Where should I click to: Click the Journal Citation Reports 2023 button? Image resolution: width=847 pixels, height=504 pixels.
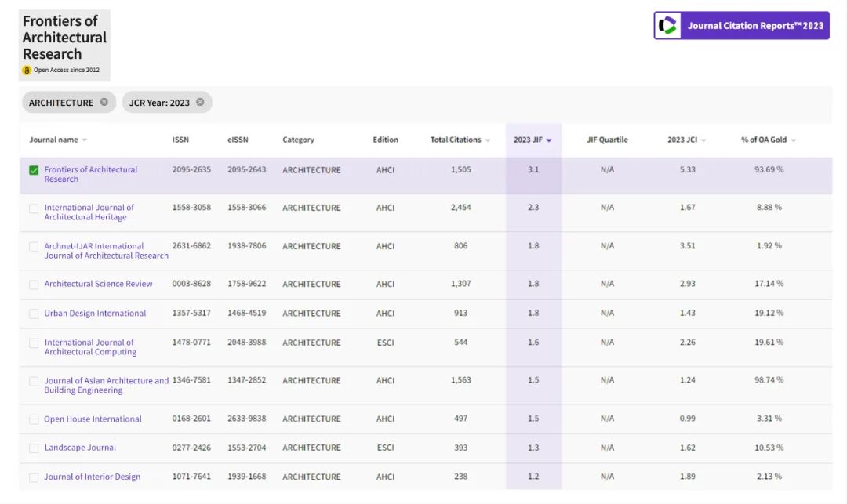(x=741, y=25)
